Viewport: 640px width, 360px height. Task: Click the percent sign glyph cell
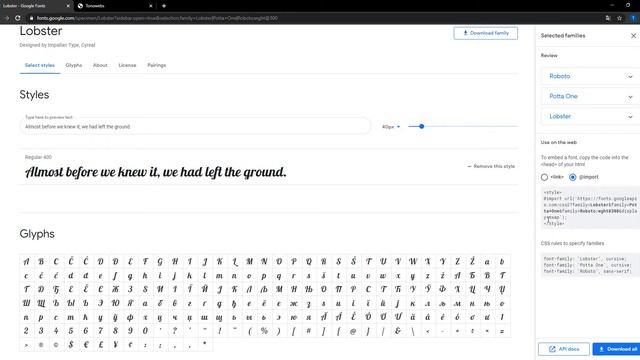[x=264, y=331]
